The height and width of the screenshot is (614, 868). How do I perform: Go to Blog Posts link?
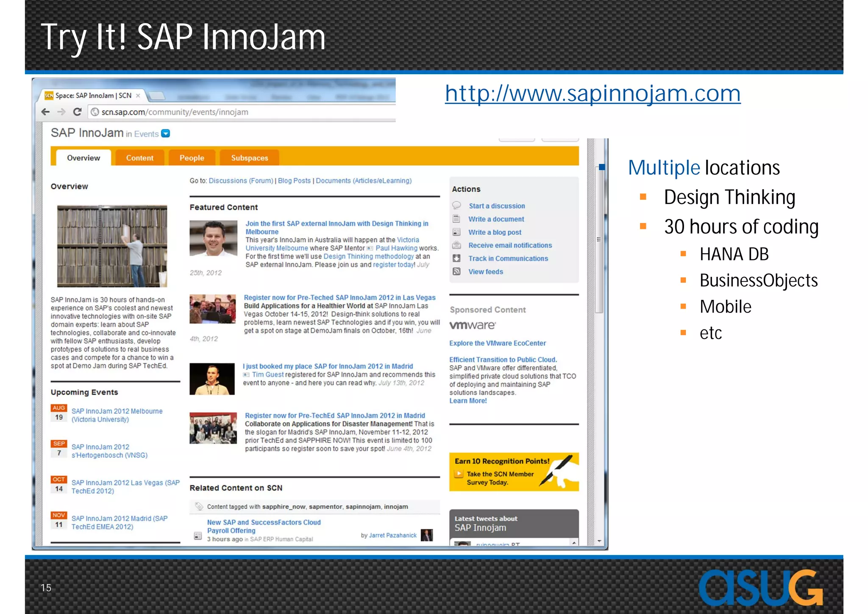coord(294,181)
